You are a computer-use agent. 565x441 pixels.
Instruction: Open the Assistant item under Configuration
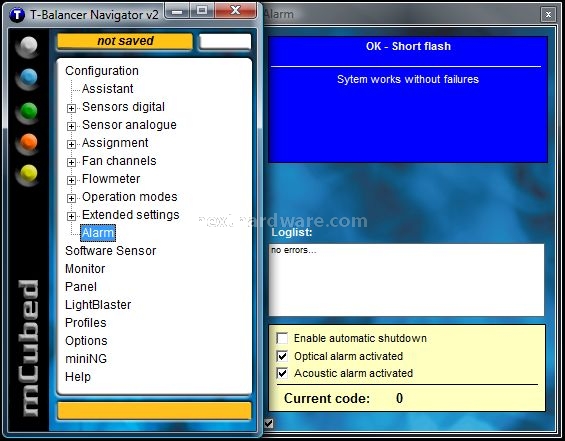pos(107,89)
